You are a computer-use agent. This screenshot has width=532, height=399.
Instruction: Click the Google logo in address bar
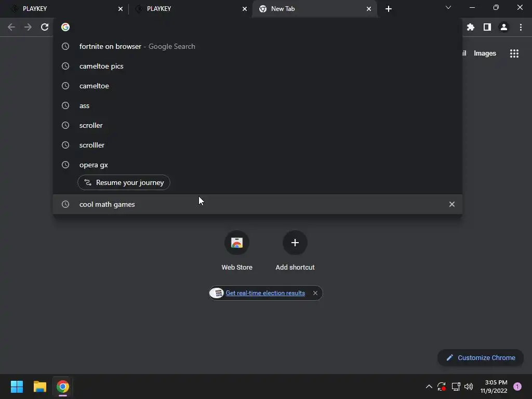click(x=65, y=27)
